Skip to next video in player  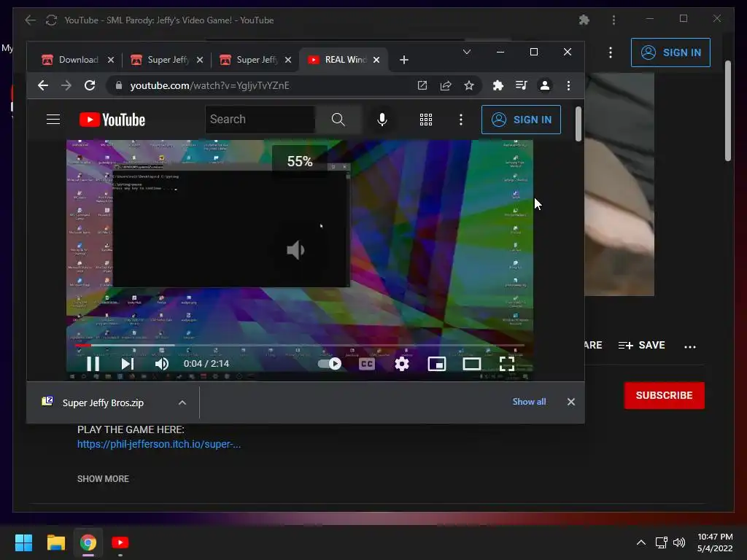coord(127,364)
